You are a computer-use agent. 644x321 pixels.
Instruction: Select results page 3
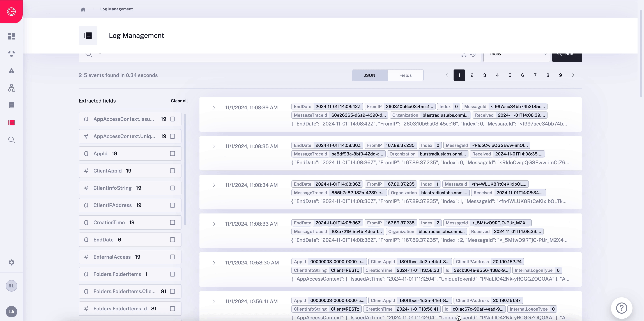click(x=484, y=75)
